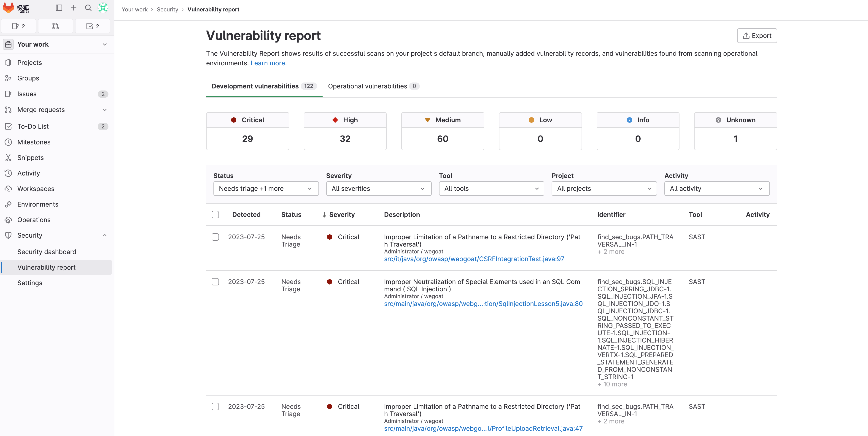Click the assigned issues counter icon
868x436 pixels.
[19, 26]
